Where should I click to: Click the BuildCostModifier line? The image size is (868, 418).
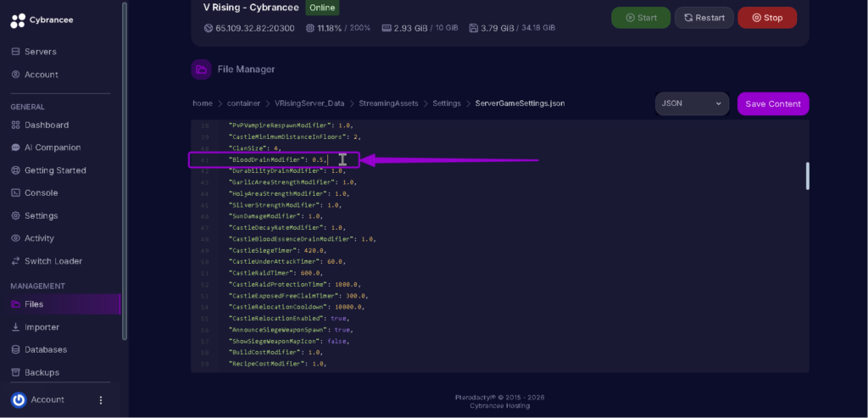pyautogui.click(x=275, y=352)
